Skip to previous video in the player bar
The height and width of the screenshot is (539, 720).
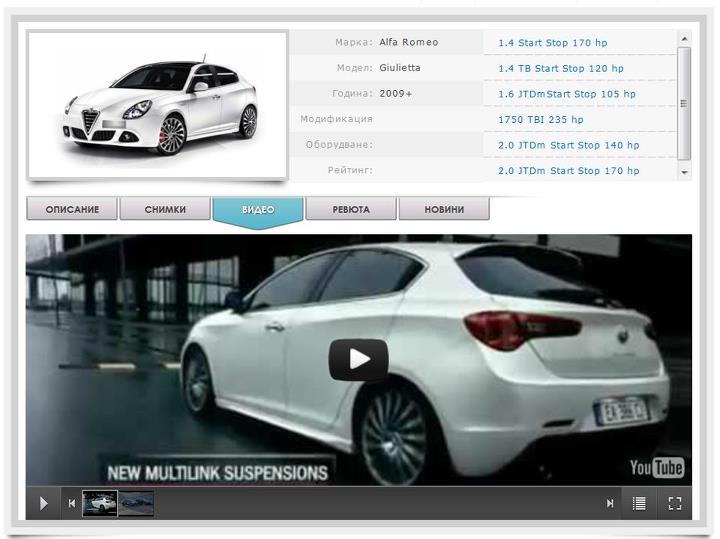[x=71, y=503]
